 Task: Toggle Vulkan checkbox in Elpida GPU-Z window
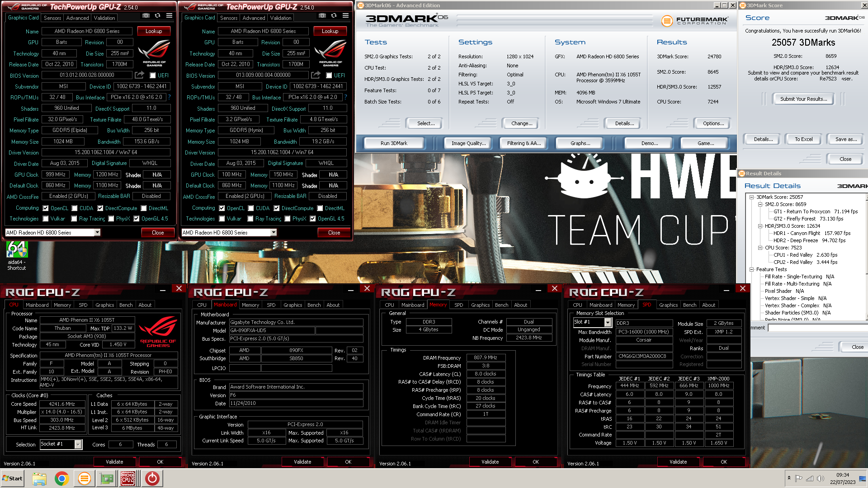point(46,219)
